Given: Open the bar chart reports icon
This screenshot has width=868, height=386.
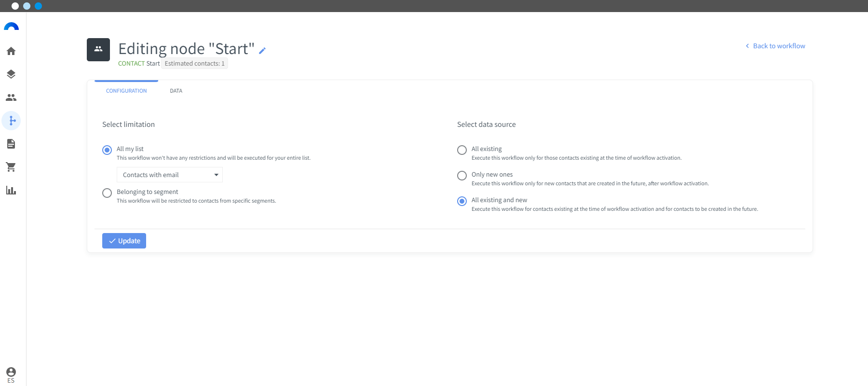Looking at the screenshot, I should click(x=11, y=190).
